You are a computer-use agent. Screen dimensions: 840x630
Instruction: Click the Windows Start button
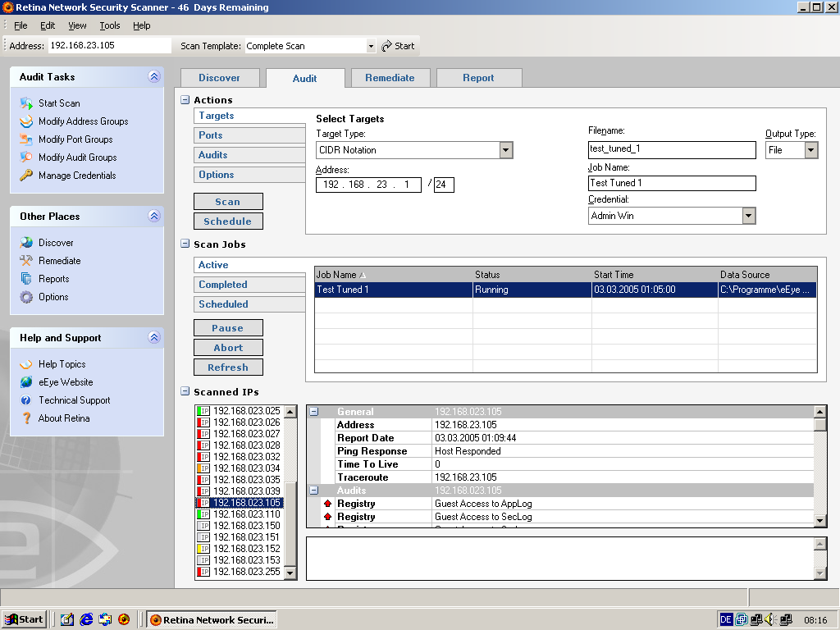(24, 619)
